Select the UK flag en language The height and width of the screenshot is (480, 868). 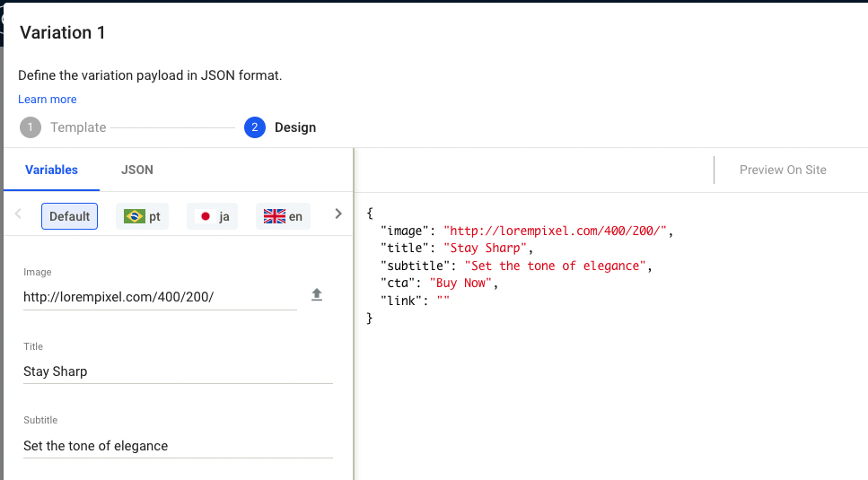click(283, 216)
